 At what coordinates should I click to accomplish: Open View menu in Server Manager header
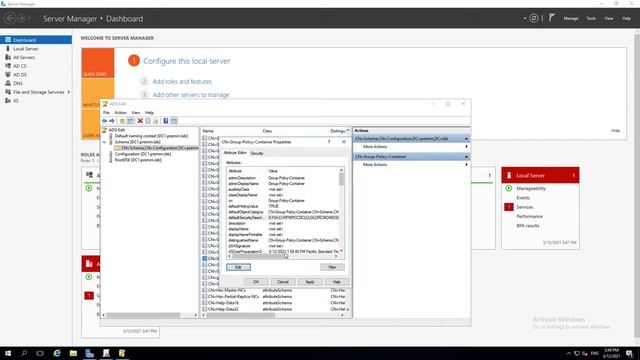tap(609, 18)
